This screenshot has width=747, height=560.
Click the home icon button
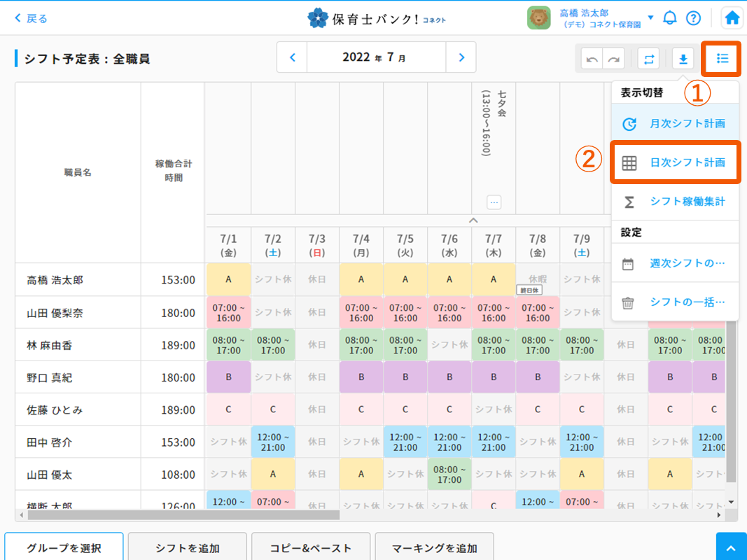pos(732,18)
